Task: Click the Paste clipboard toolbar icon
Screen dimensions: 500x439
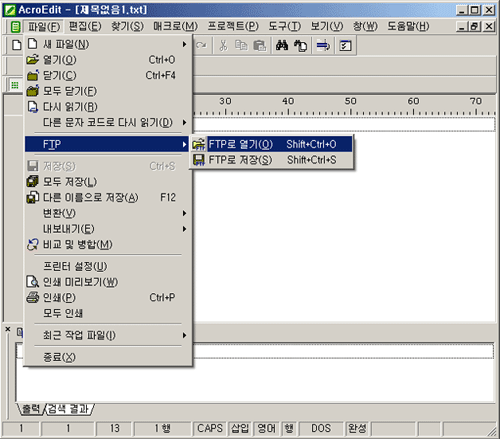Action: 260,45
